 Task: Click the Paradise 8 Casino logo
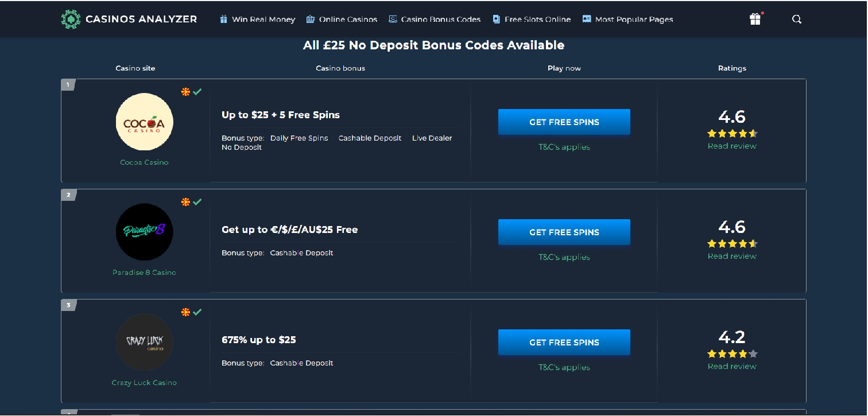click(144, 232)
